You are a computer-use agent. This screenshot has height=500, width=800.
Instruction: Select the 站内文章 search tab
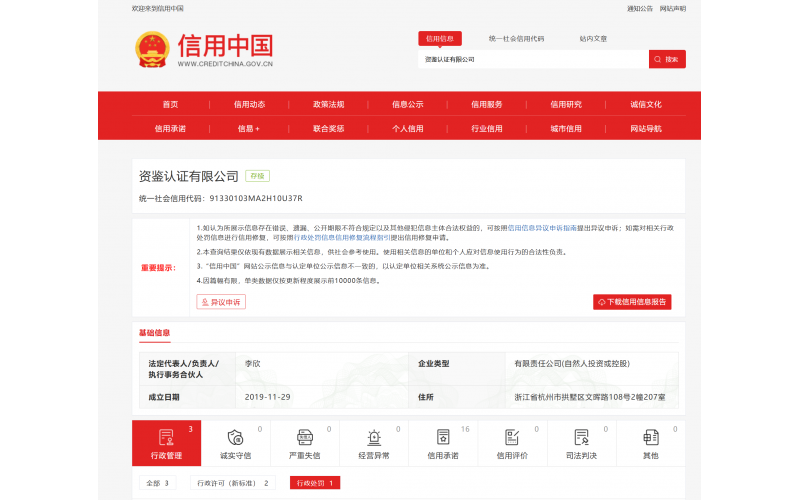coord(593,39)
